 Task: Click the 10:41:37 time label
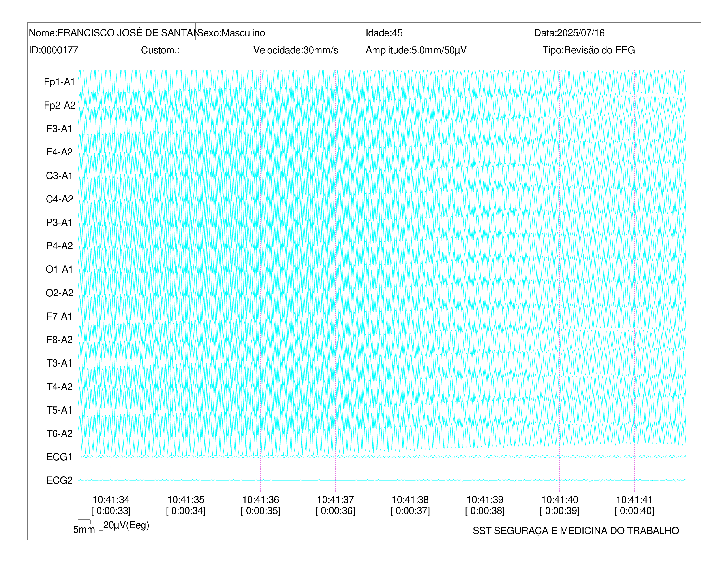335,500
